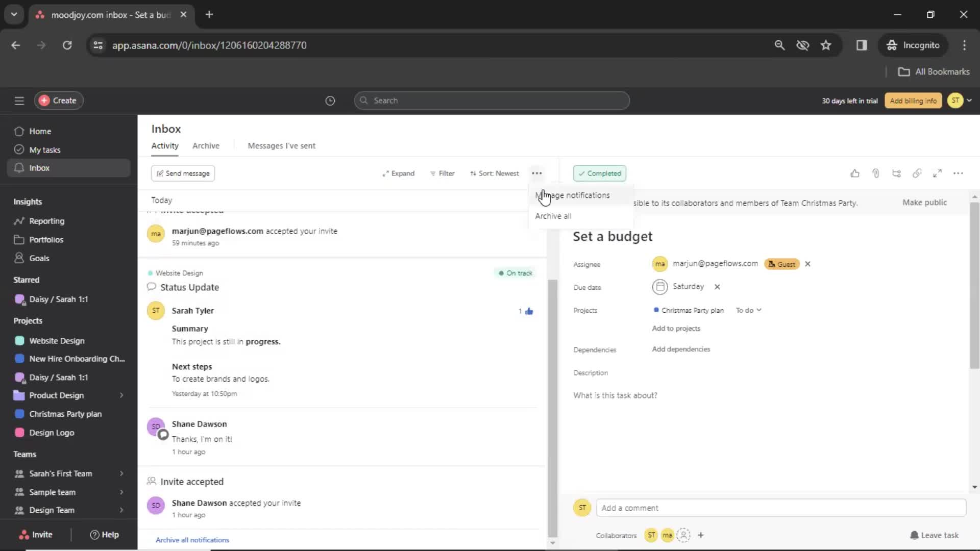This screenshot has height=551, width=980.
Task: Switch to the Archive tab
Action: click(206, 145)
